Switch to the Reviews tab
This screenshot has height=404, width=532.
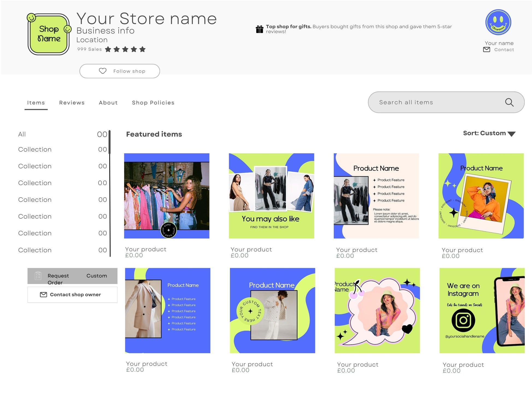pyautogui.click(x=72, y=103)
